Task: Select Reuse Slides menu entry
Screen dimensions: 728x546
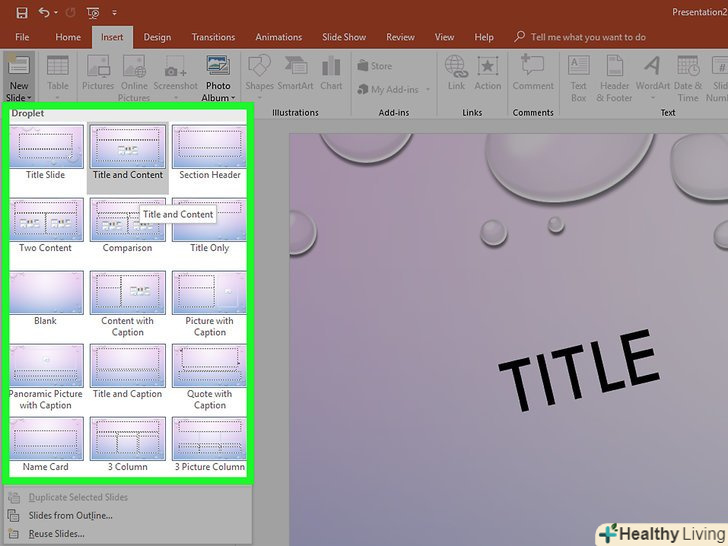Action: pyautogui.click(x=56, y=534)
